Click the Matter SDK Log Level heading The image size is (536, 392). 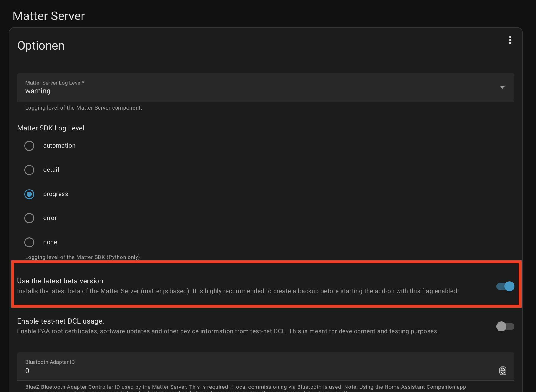51,128
